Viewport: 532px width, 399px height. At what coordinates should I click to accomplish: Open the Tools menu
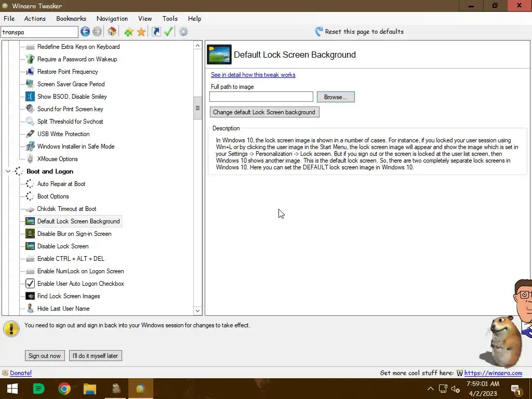170,19
